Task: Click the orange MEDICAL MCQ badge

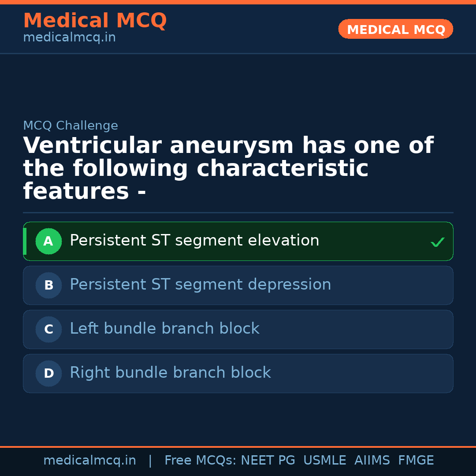Action: [395, 29]
